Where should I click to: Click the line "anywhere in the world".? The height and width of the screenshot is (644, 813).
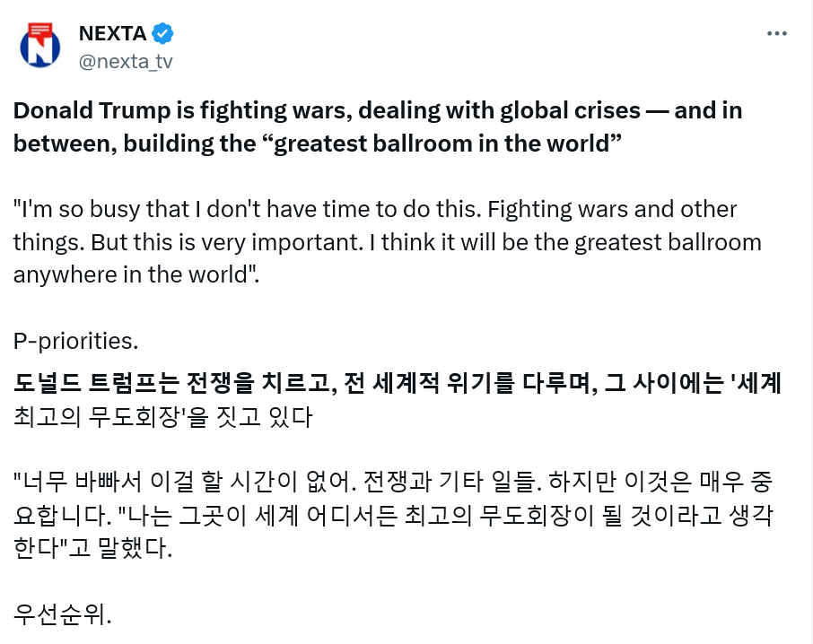click(x=135, y=274)
